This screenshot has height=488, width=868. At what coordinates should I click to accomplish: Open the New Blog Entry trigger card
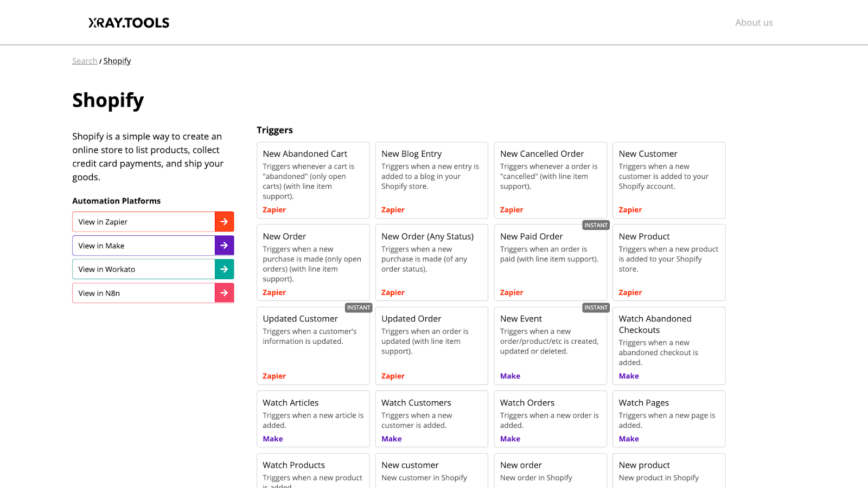coord(431,181)
